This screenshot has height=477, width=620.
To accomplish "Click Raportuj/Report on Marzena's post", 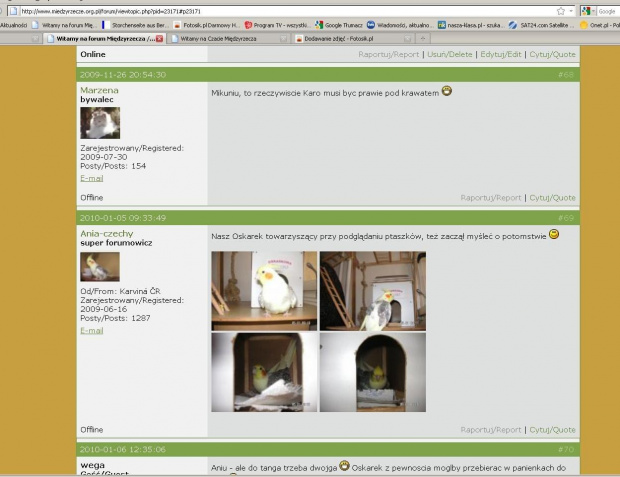I will point(491,198).
